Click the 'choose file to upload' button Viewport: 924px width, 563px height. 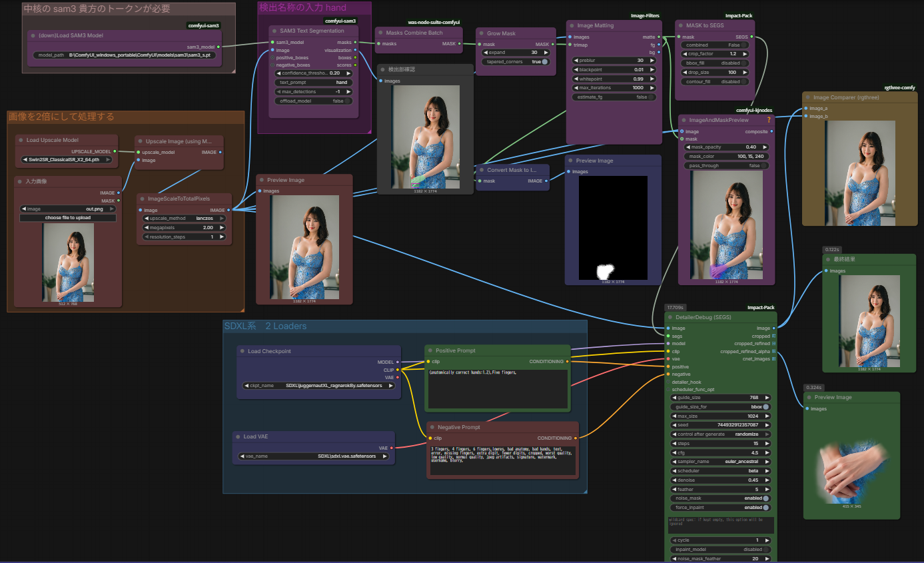point(67,218)
